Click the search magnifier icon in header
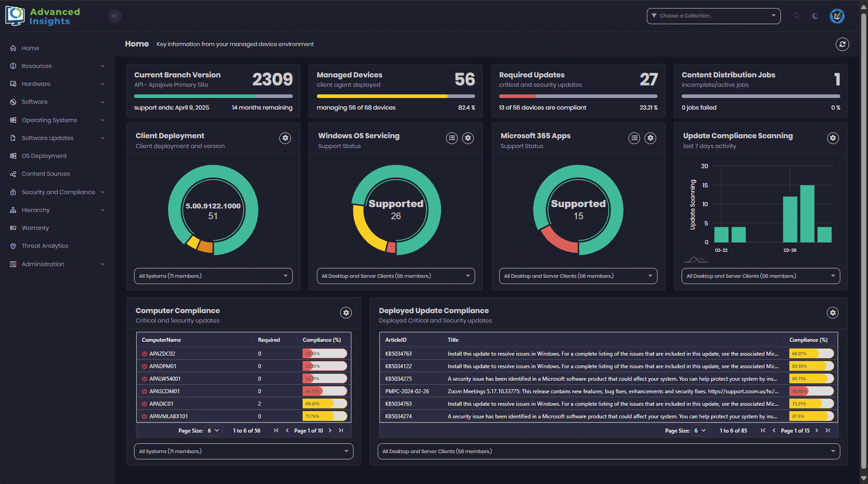Image resolution: width=868 pixels, height=484 pixels. (x=796, y=16)
